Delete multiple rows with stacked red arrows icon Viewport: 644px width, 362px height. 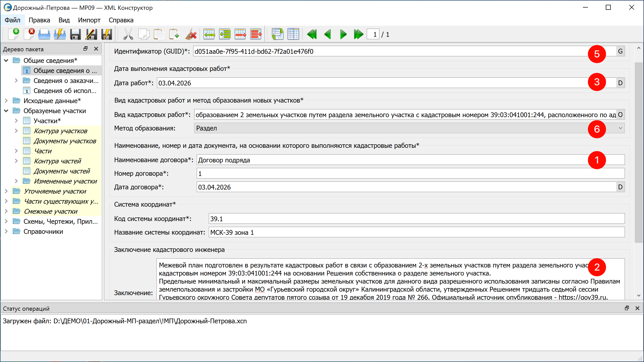click(x=256, y=34)
